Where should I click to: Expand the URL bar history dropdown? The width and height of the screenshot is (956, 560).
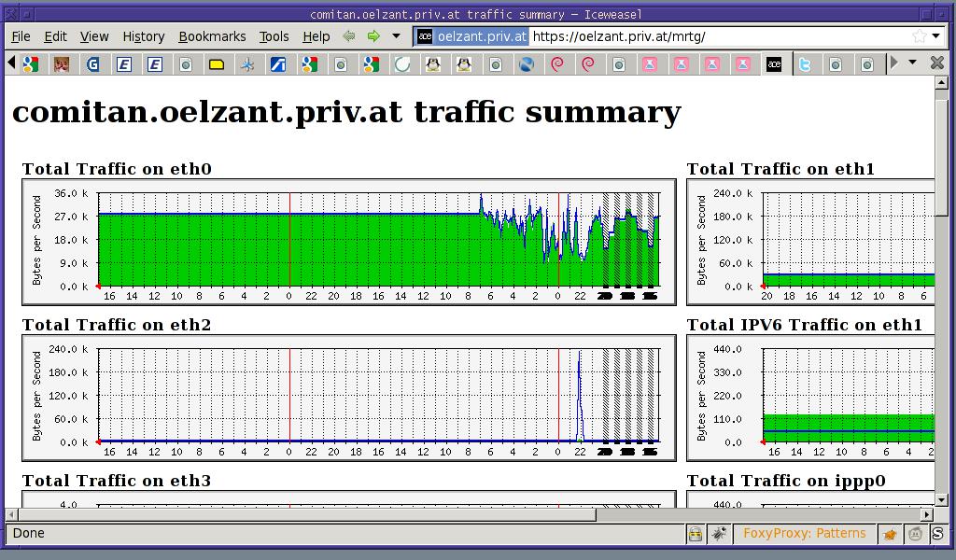935,36
